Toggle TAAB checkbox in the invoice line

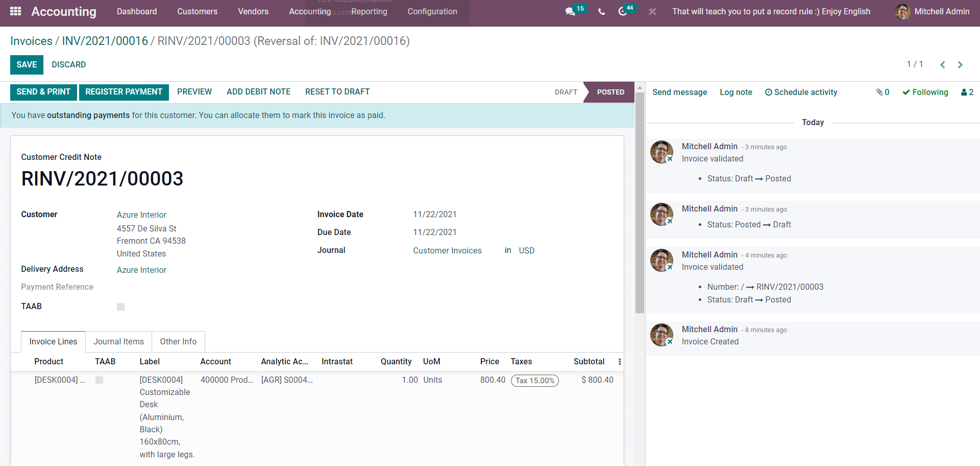click(100, 380)
